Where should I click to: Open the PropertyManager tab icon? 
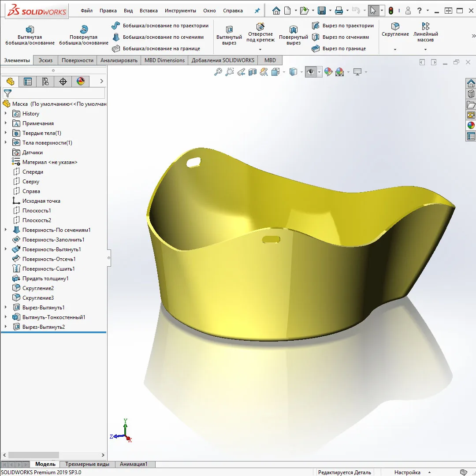[28, 82]
